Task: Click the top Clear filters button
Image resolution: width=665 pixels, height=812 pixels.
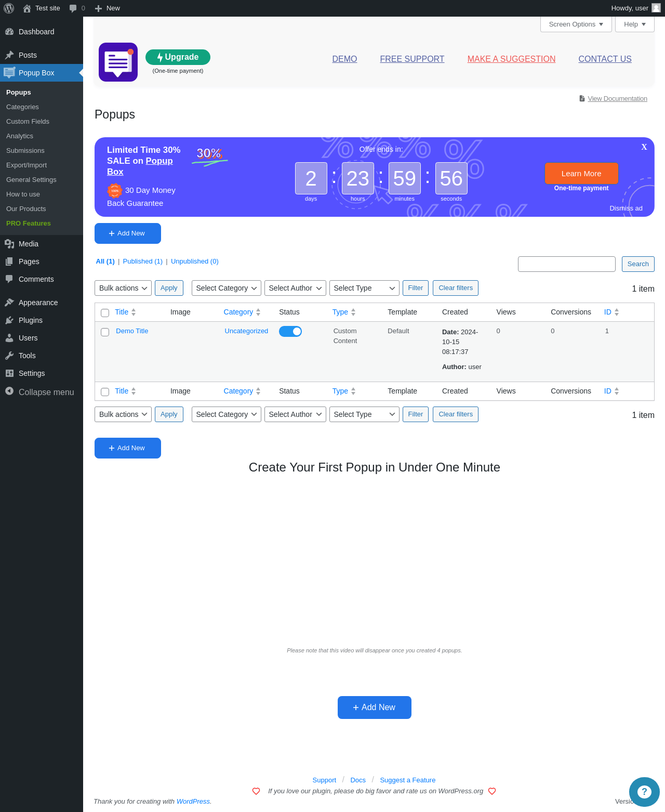Action: pyautogui.click(x=456, y=288)
